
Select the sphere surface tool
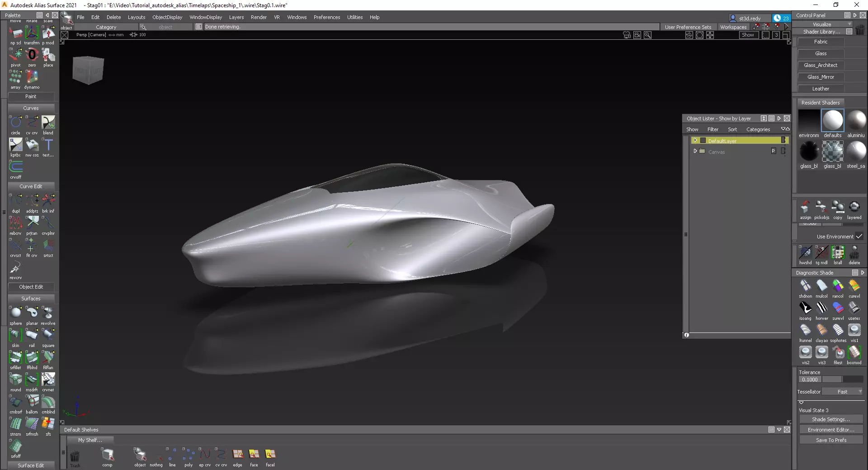tap(16, 313)
